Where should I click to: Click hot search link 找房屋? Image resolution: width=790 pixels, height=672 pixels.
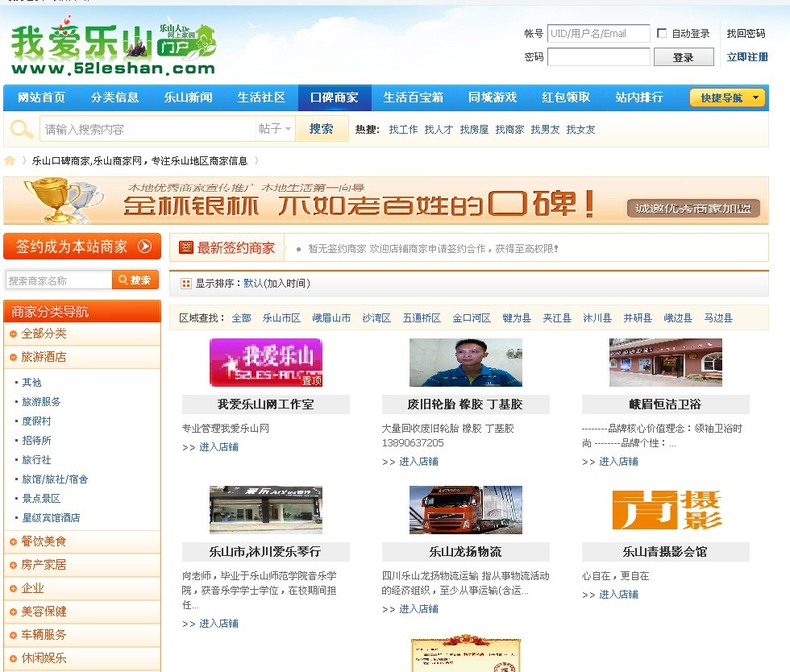(474, 130)
